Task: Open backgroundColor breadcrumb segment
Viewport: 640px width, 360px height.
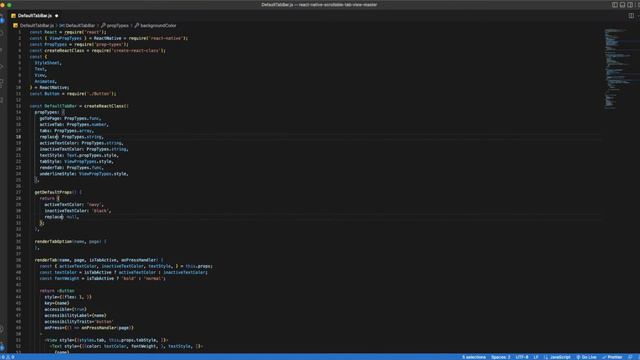Action: pyautogui.click(x=156, y=25)
